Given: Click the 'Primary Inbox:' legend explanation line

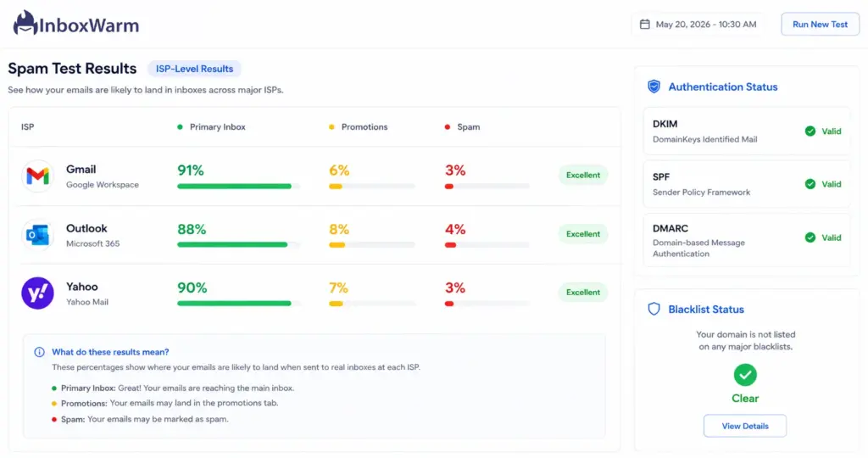Looking at the screenshot, I should click(177, 388).
